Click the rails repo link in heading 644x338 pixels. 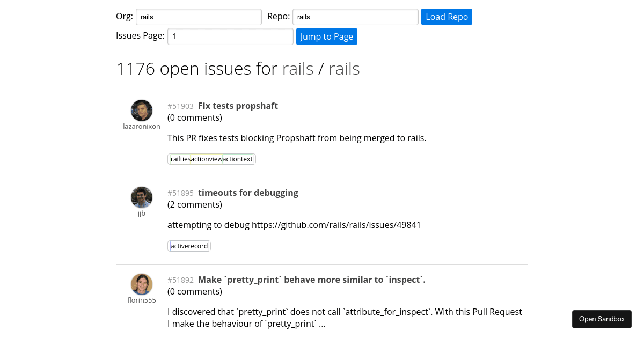(344, 68)
